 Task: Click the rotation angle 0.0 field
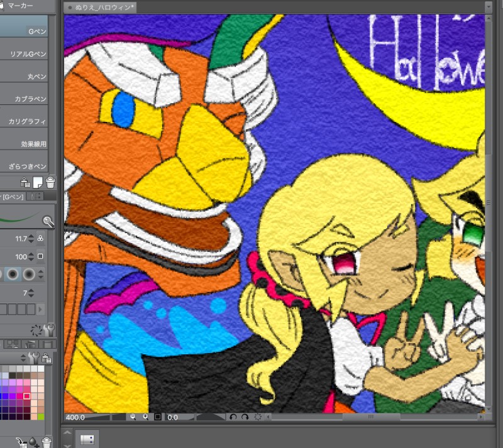174,418
